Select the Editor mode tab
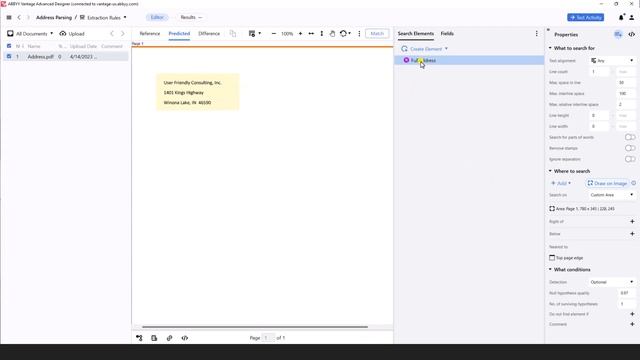640x360 pixels. (157, 17)
